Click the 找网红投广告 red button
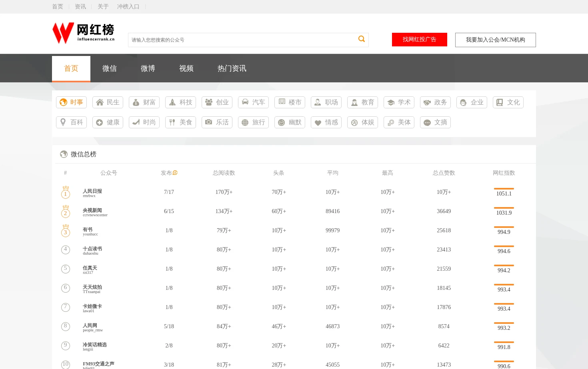 [420, 40]
